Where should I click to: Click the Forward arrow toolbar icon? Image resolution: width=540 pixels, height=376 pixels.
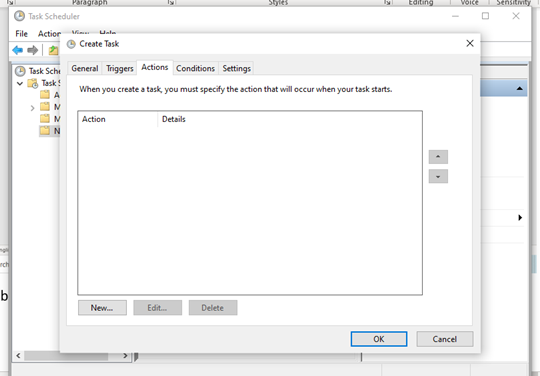[x=32, y=50]
